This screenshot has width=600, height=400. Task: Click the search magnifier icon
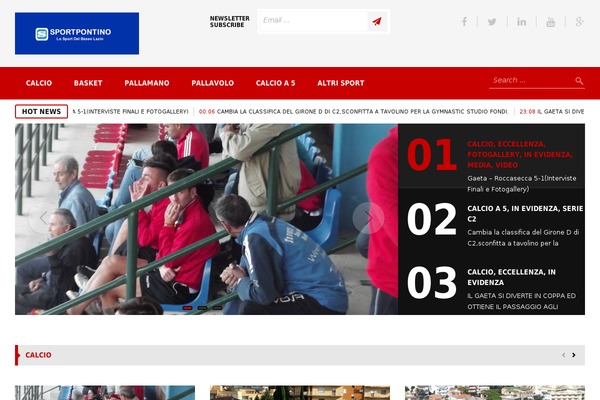[579, 80]
